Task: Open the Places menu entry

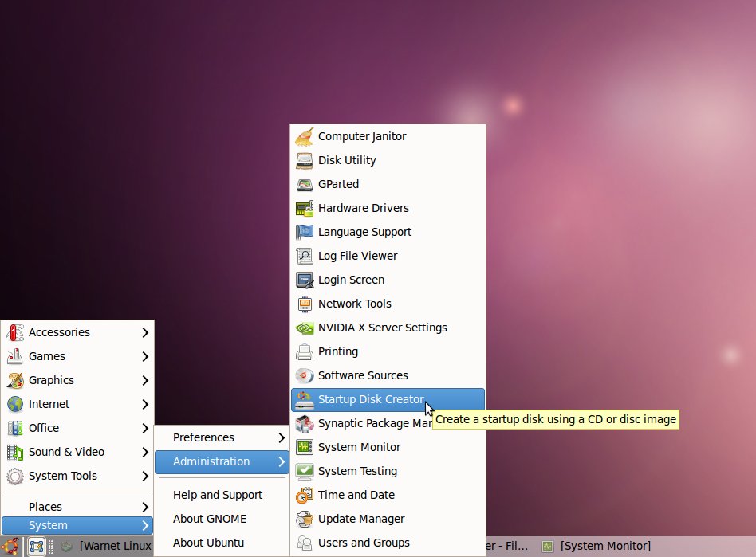Action: click(x=77, y=507)
